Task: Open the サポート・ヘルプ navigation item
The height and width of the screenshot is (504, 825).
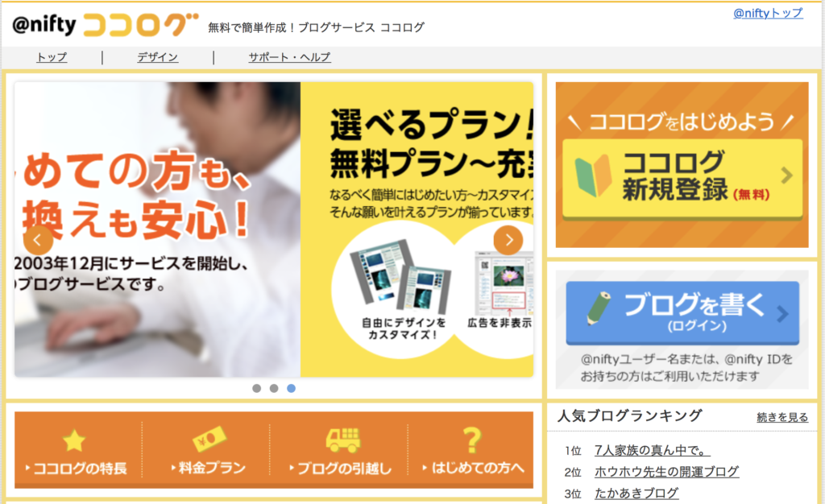Action: (x=289, y=56)
